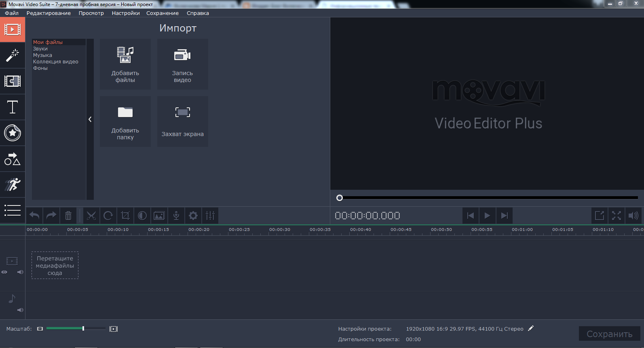
Task: Open clip properties gear icon
Action: (193, 216)
